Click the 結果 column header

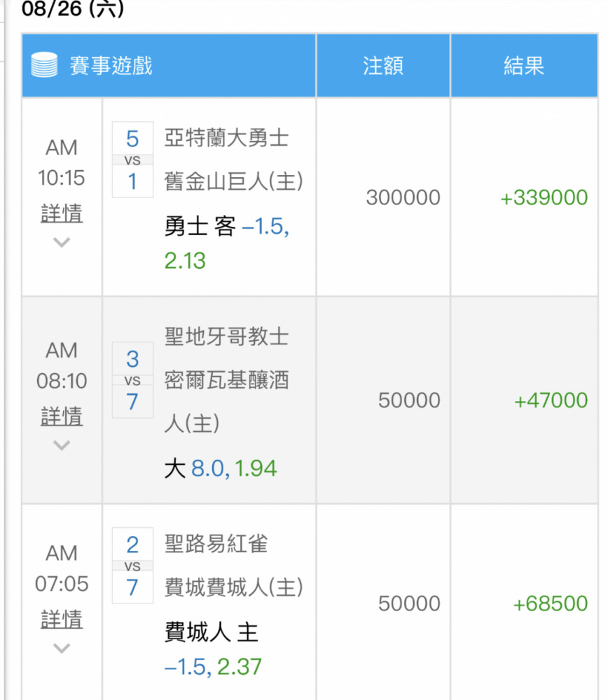pyautogui.click(x=524, y=66)
